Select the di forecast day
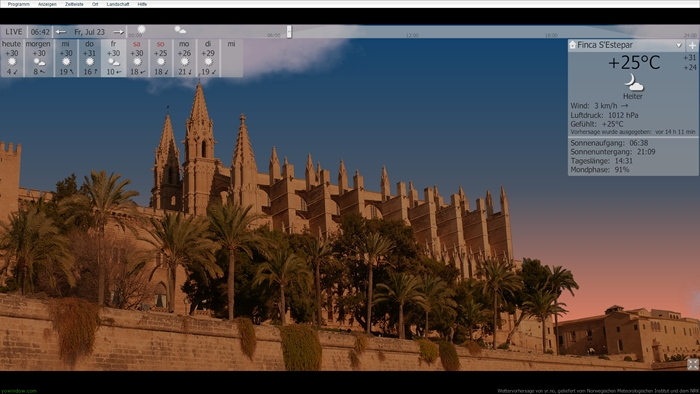This screenshot has height=394, width=700. [208, 58]
